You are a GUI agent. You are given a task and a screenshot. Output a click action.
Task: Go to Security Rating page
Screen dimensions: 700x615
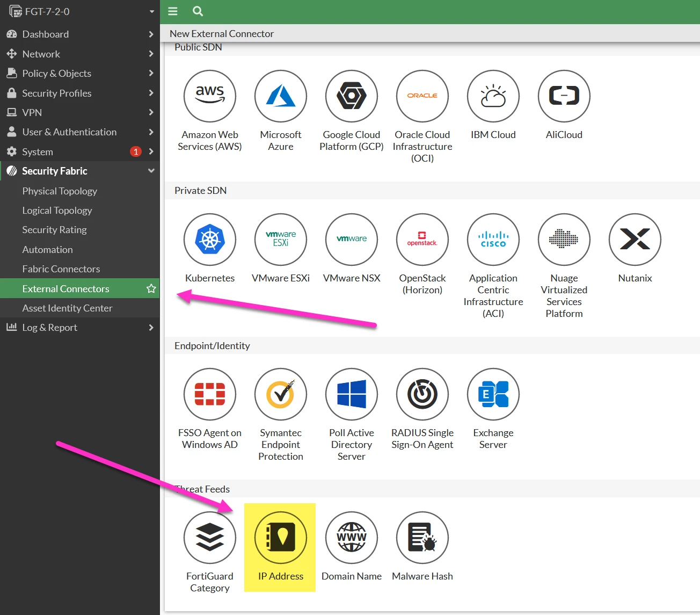click(x=54, y=230)
